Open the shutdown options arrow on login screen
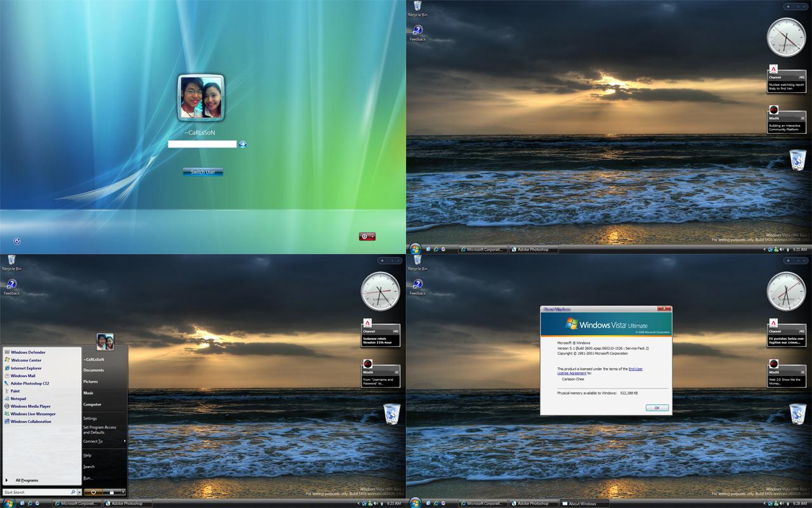This screenshot has width=812, height=508. coord(372,236)
